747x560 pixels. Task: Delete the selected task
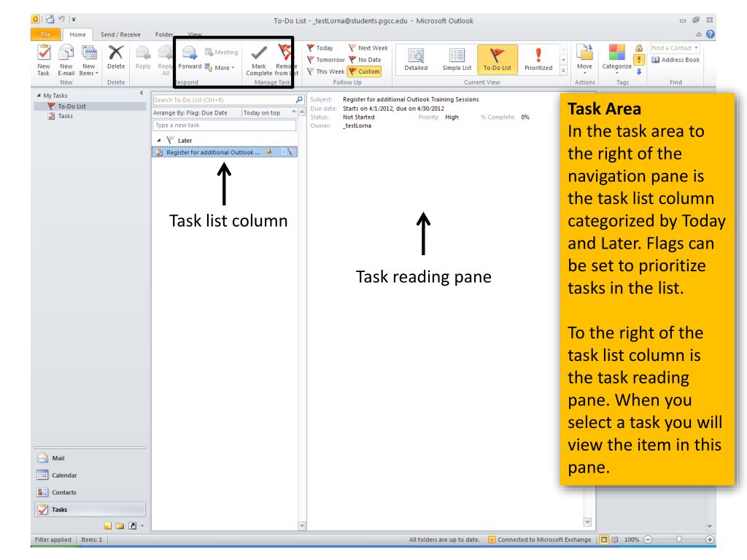point(116,57)
